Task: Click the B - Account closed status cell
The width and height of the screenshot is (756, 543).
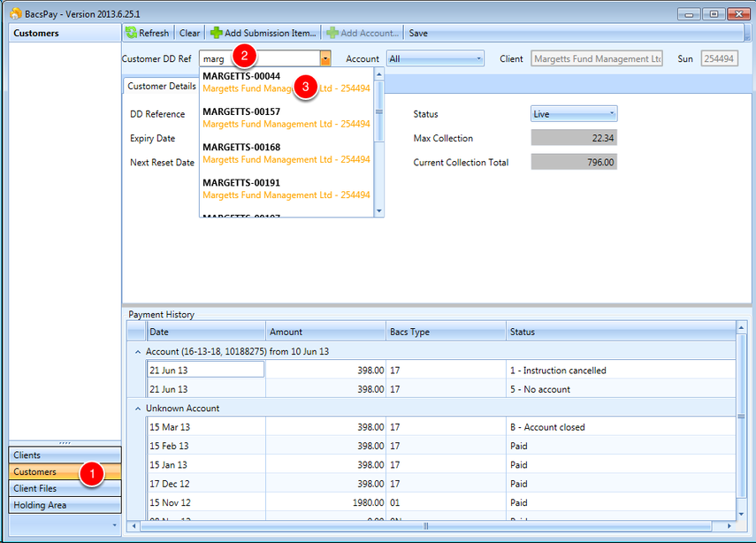Action: pyautogui.click(x=621, y=427)
